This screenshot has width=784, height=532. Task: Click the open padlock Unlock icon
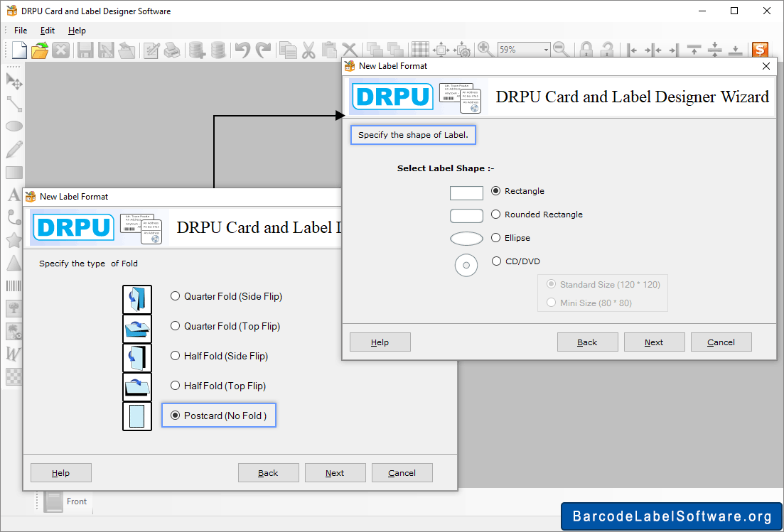click(607, 50)
